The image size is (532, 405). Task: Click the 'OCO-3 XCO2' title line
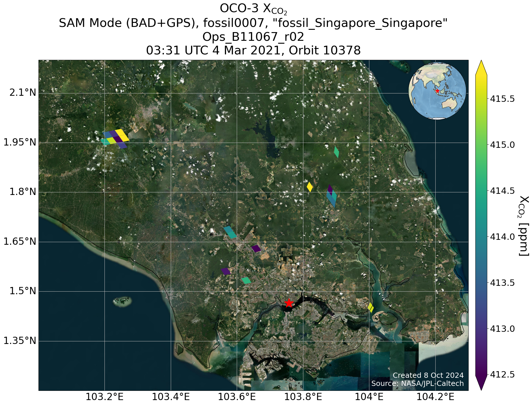(x=253, y=9)
